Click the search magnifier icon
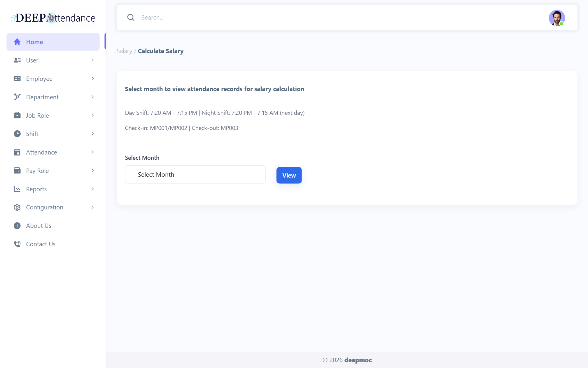The image size is (588, 368). tap(131, 18)
